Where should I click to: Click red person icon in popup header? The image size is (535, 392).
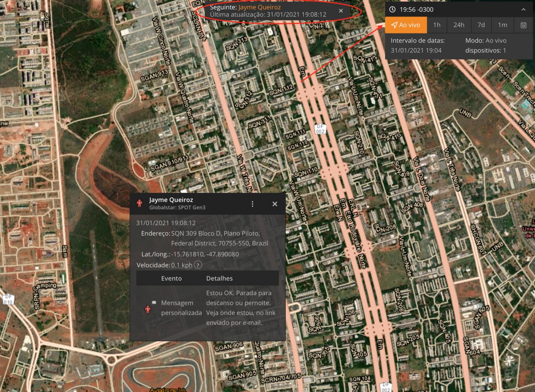pos(140,203)
